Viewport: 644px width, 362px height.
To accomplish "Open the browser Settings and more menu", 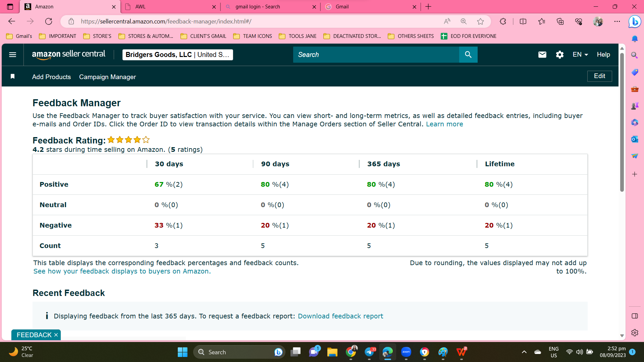I will pyautogui.click(x=617, y=21).
